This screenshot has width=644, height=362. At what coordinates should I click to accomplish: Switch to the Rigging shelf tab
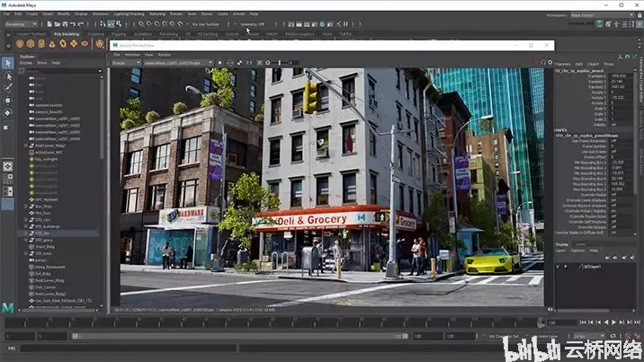[x=119, y=34]
